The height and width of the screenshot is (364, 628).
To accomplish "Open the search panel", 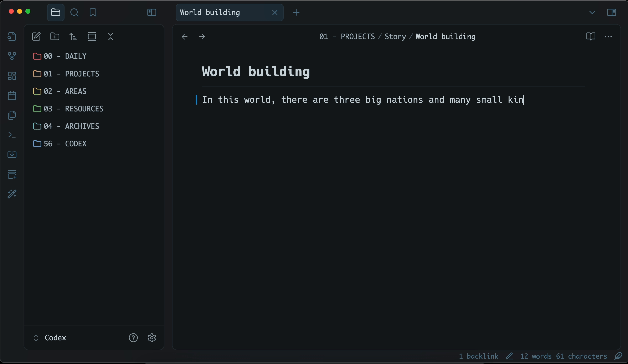I will (74, 12).
